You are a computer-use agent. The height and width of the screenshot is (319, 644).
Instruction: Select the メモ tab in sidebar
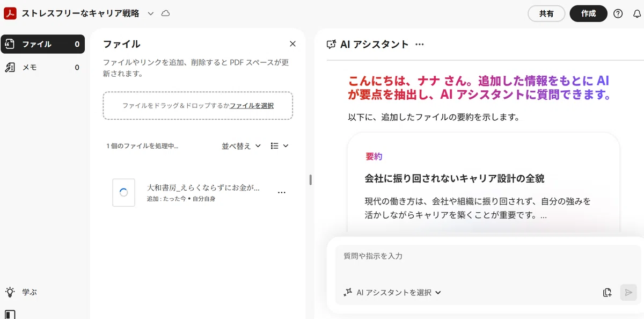[42, 67]
